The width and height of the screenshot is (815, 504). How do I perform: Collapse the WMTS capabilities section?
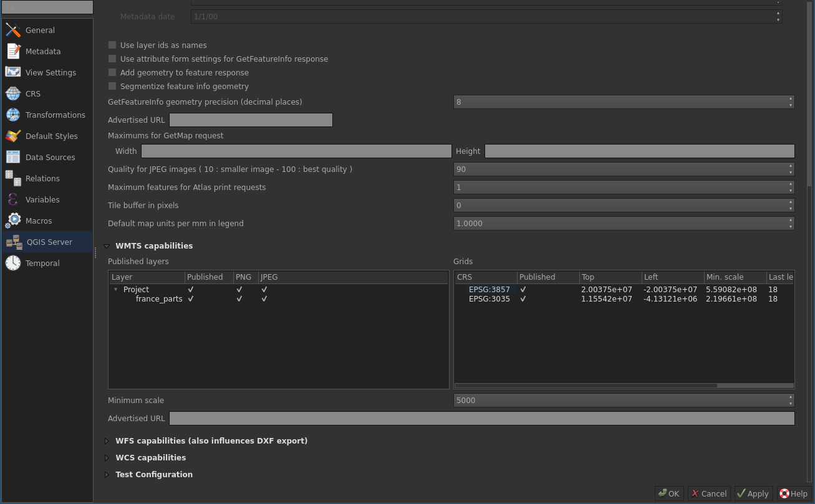click(107, 246)
